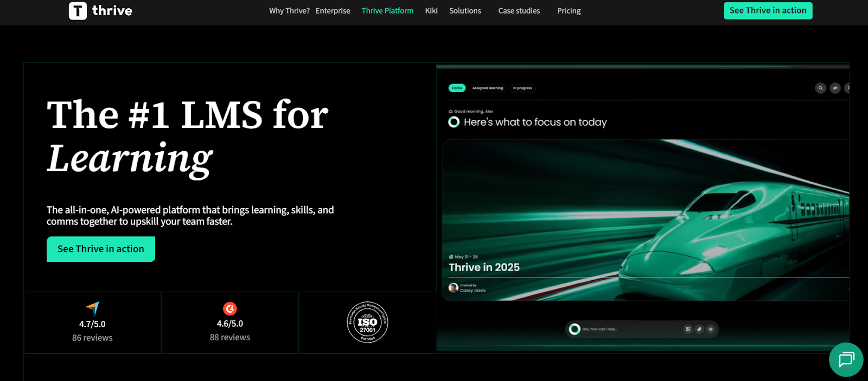Open the Kiki nav item

431,11
